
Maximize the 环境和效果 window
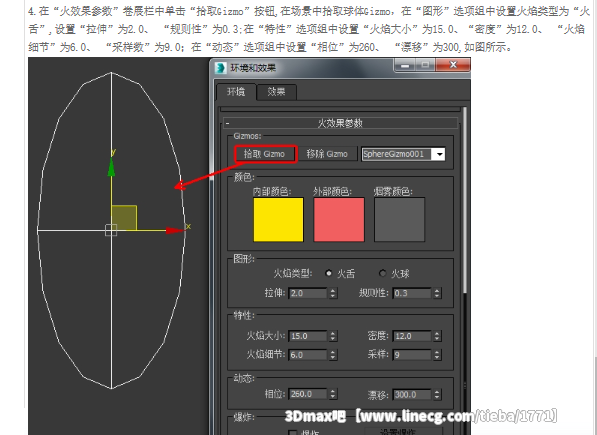(425, 65)
